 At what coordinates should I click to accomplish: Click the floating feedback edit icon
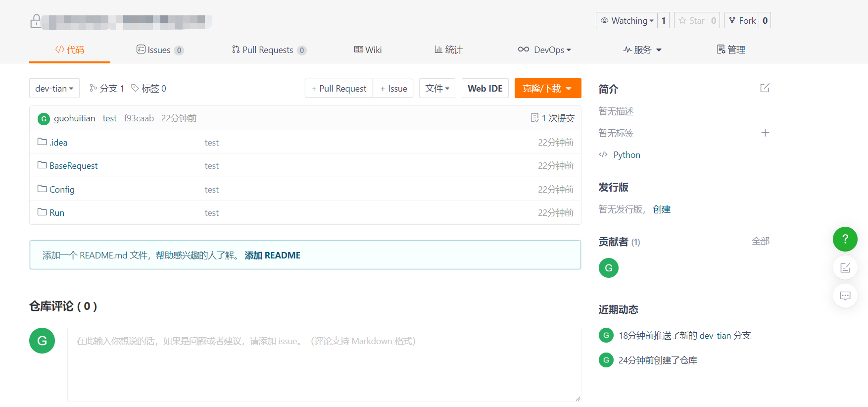845,268
